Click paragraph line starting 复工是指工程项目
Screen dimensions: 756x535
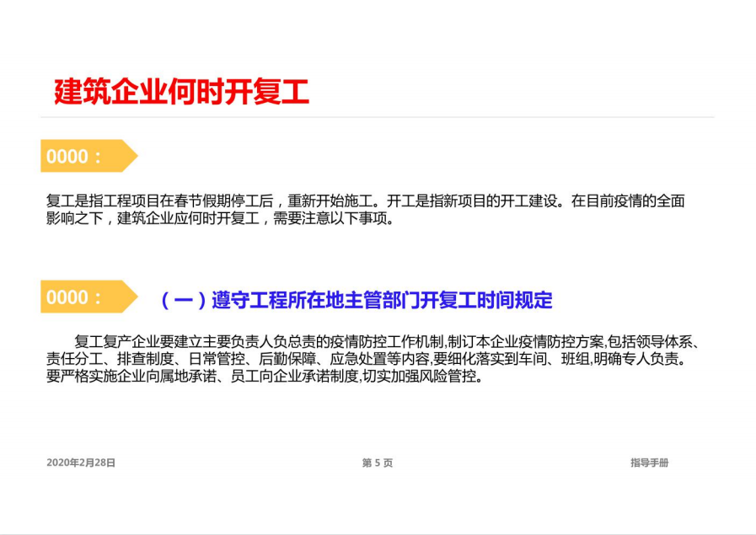[x=366, y=201]
